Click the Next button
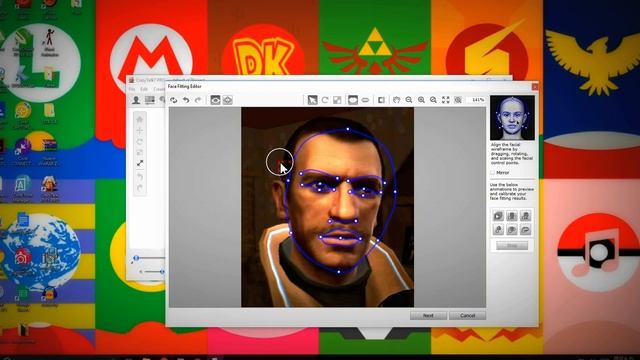 (428, 316)
